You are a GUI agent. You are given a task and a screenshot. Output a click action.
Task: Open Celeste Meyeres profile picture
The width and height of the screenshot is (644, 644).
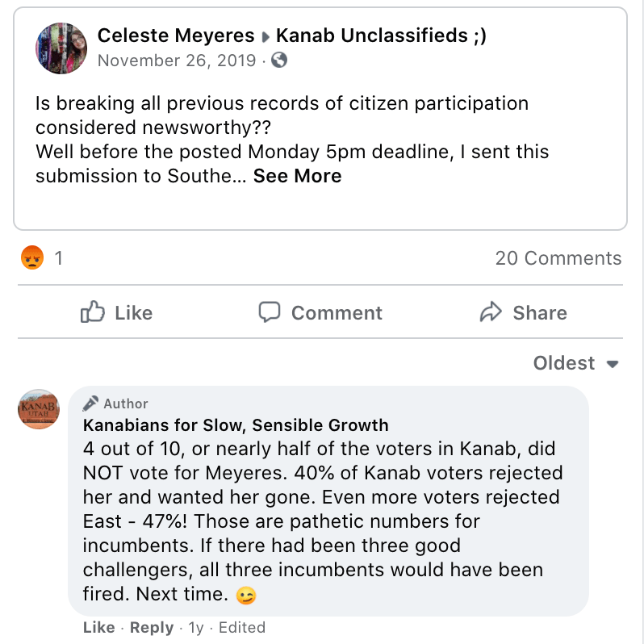click(61, 48)
